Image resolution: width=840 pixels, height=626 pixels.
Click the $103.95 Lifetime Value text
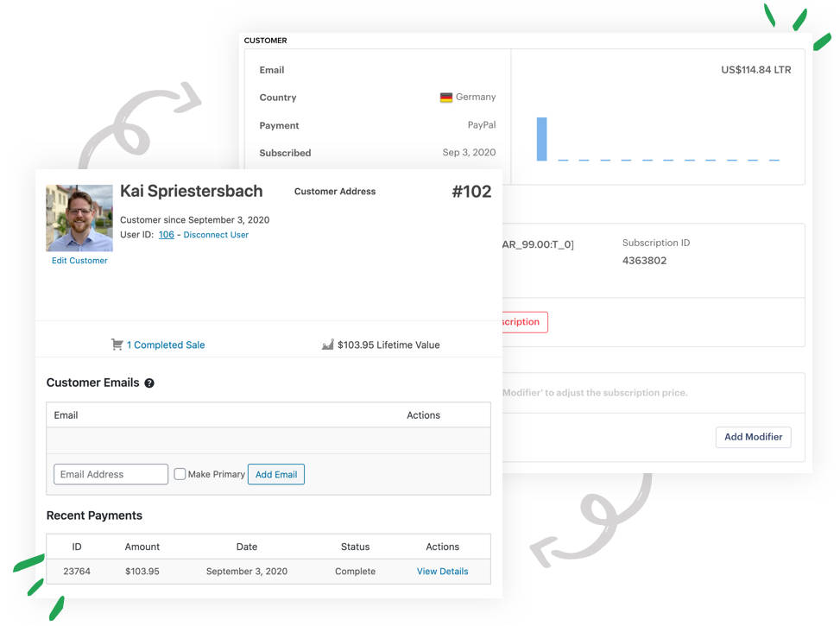(388, 345)
